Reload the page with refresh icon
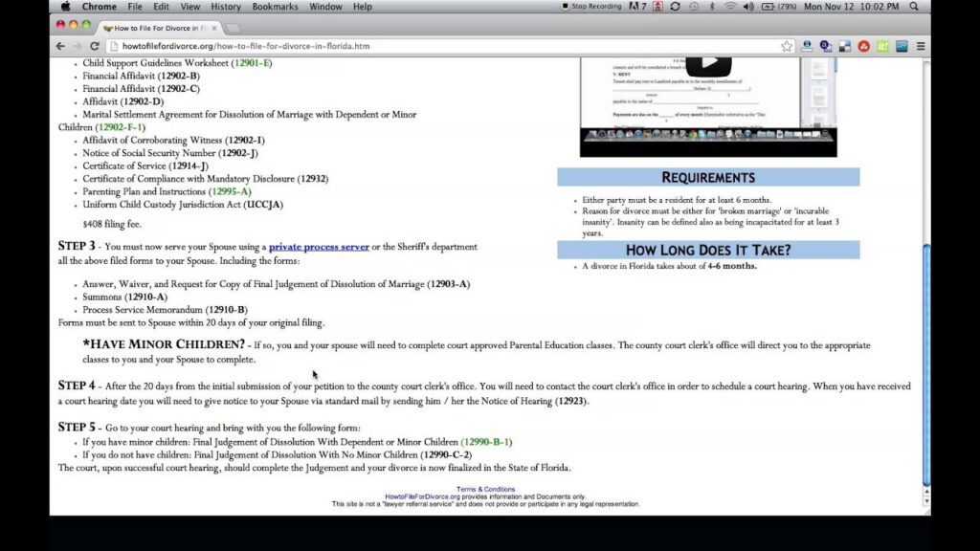The image size is (980, 551). (95, 46)
